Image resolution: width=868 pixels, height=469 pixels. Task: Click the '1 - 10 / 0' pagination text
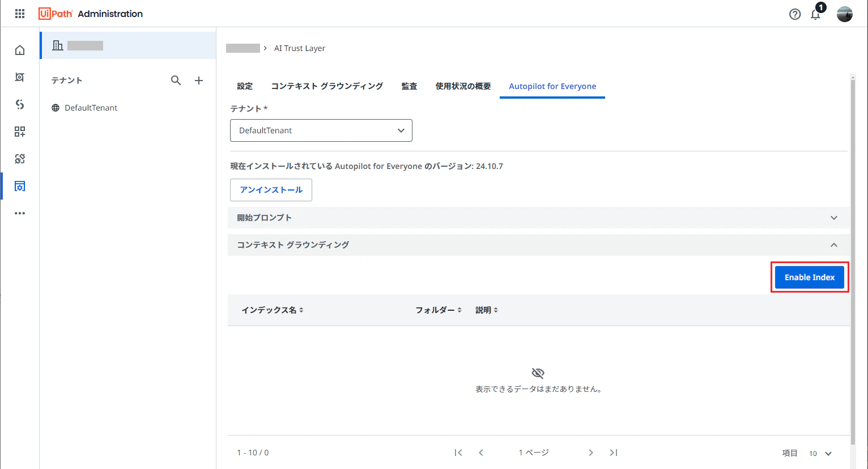coord(253,453)
